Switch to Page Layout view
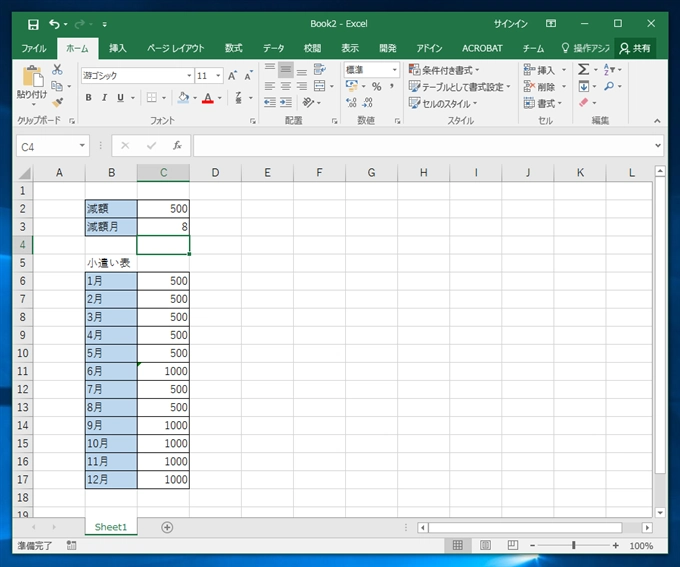This screenshot has width=680, height=567. tap(485, 545)
